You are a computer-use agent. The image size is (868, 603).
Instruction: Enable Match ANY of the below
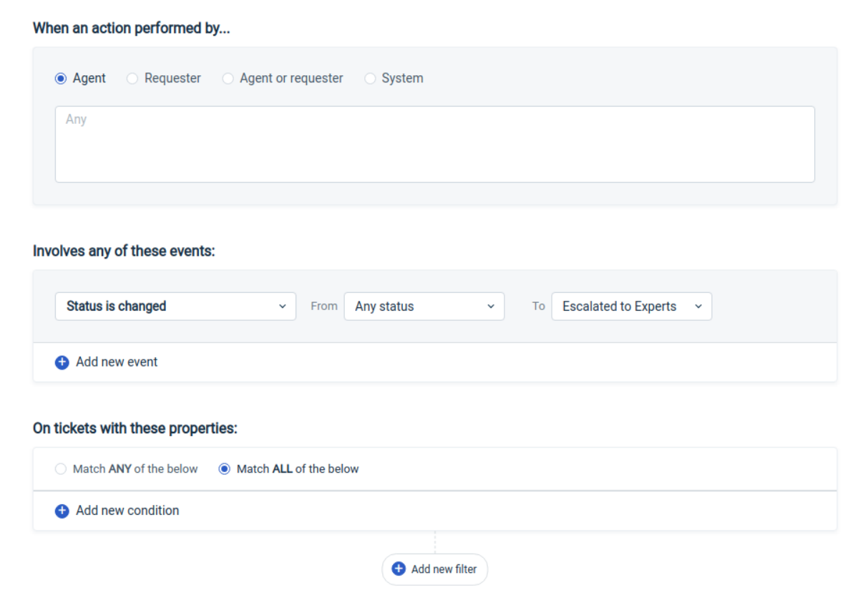[61, 470]
